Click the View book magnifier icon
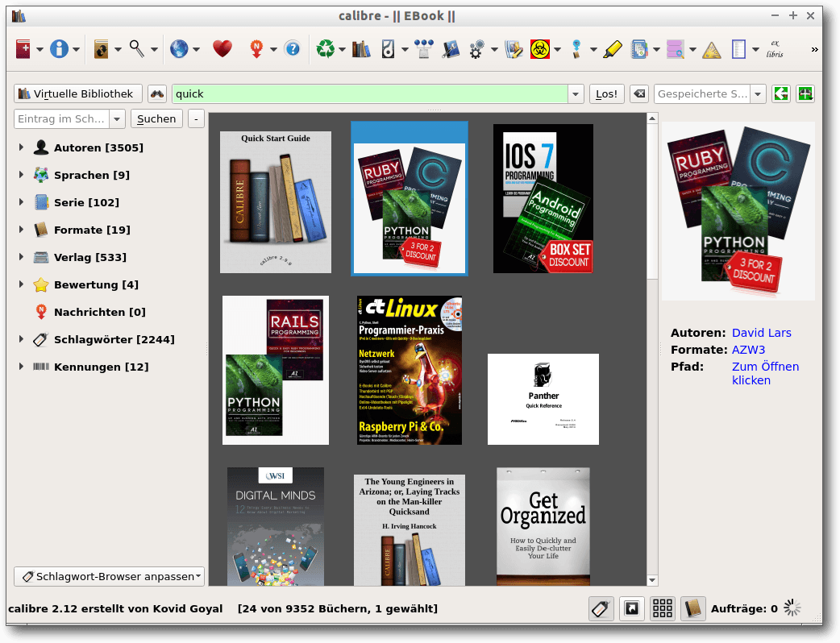This screenshot has height=643, width=840. 136,49
